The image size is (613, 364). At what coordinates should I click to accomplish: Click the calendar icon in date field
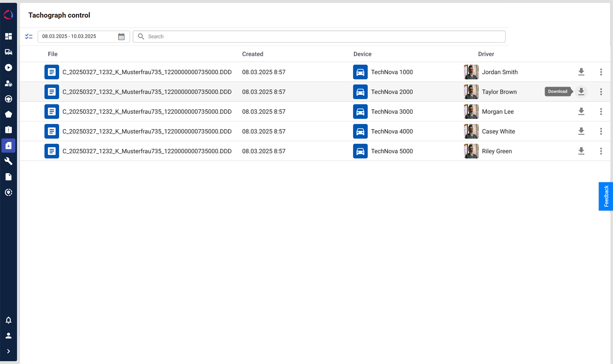pos(121,37)
